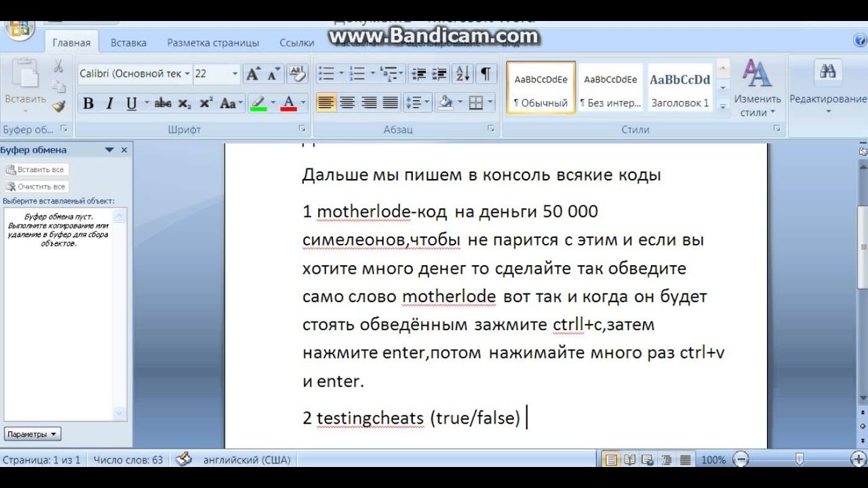868x488 pixels.
Task: Switch to Outline view icon
Action: click(666, 460)
